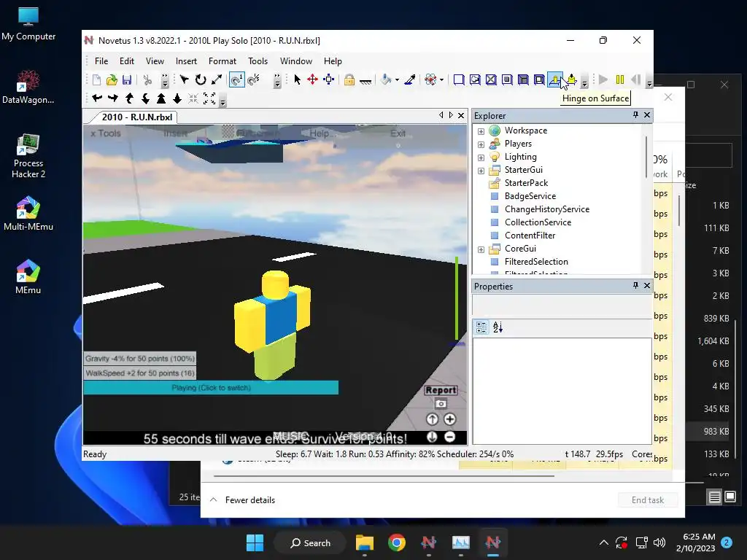Toggle the Anchor tool icon
Viewport: 747px width, 560px height.
click(365, 81)
